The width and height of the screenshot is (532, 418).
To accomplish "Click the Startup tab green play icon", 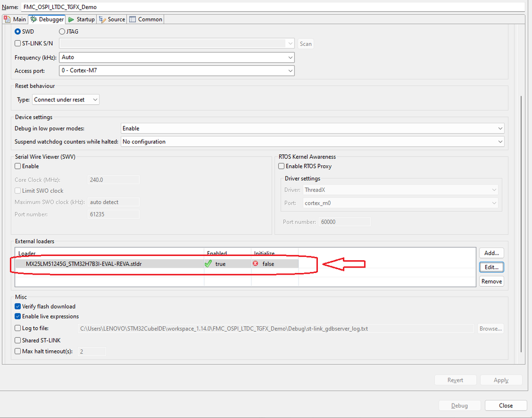I will pyautogui.click(x=71, y=20).
